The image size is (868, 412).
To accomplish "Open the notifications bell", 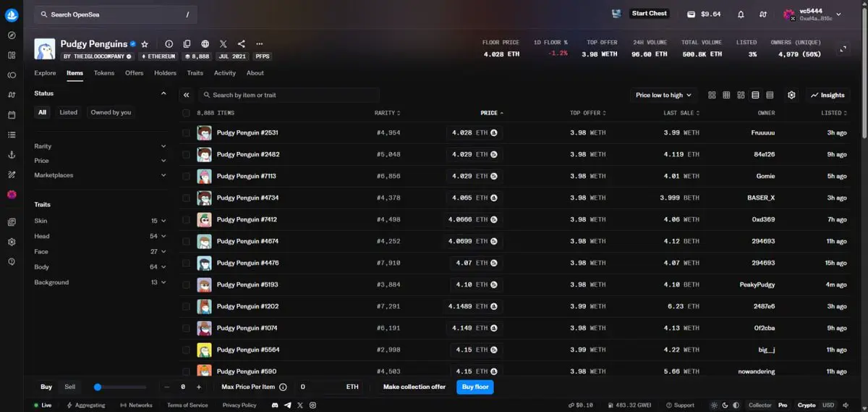I will pos(741,14).
